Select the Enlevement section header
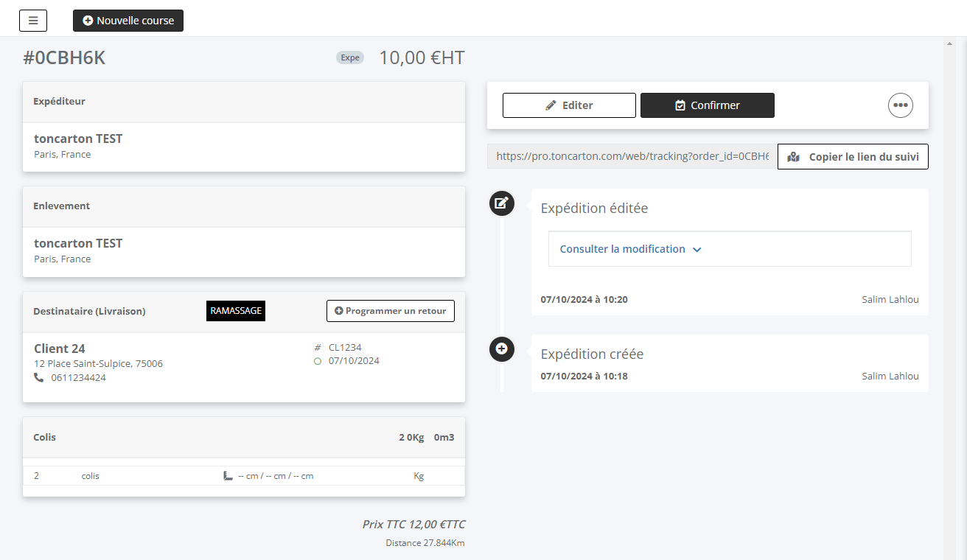The image size is (967, 560). pos(61,206)
